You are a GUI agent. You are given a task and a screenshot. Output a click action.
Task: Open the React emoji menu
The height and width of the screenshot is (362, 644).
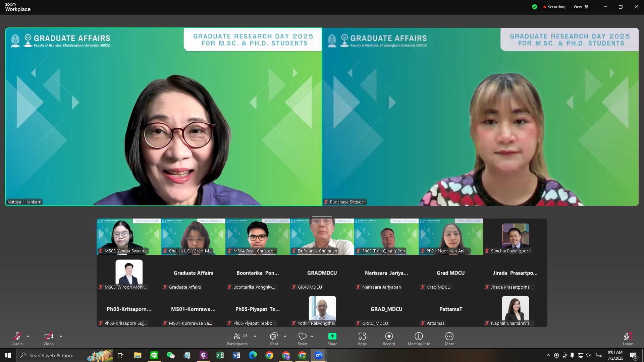click(302, 339)
